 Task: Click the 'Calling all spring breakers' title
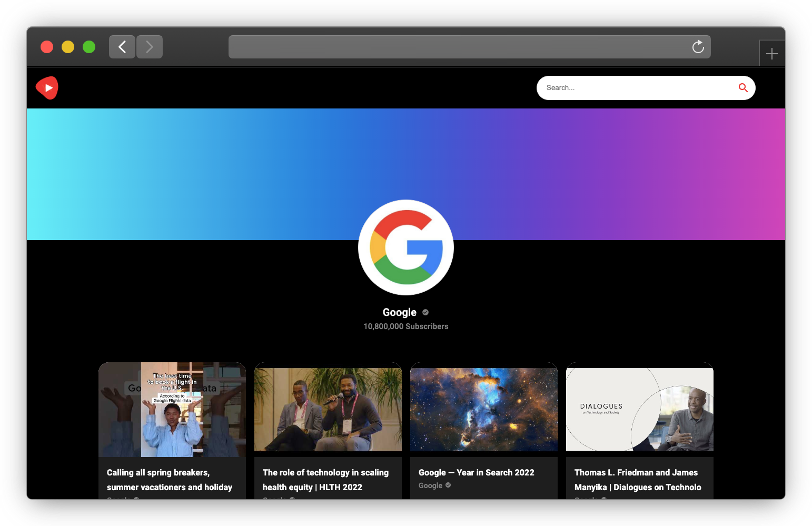point(169,480)
